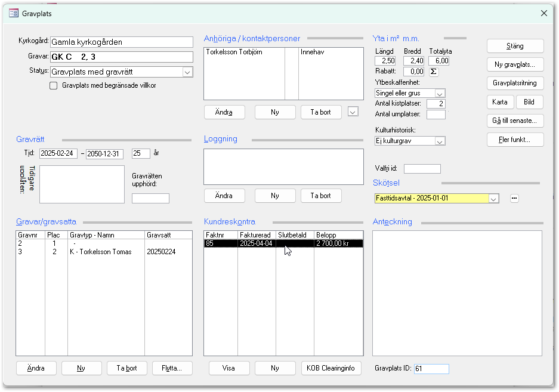The height and width of the screenshot is (392, 559).
Task: Click Ta bort under Loggning
Action: coord(321,196)
